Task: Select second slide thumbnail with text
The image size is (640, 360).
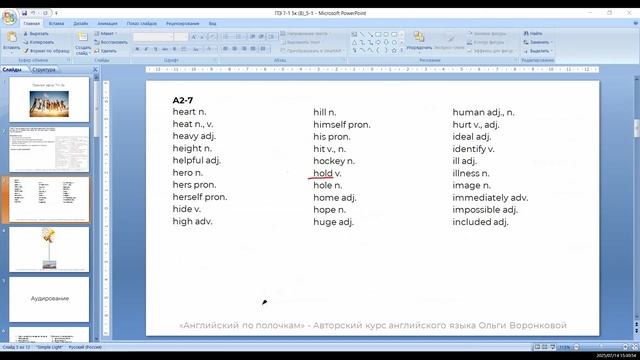Action: point(49,149)
